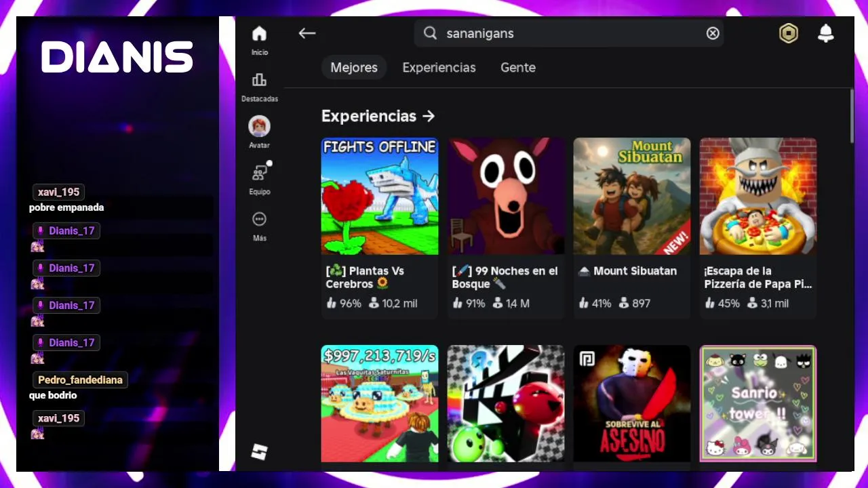Screen dimensions: 868x488
Task: Open the Robux coin icon
Action: tap(789, 33)
